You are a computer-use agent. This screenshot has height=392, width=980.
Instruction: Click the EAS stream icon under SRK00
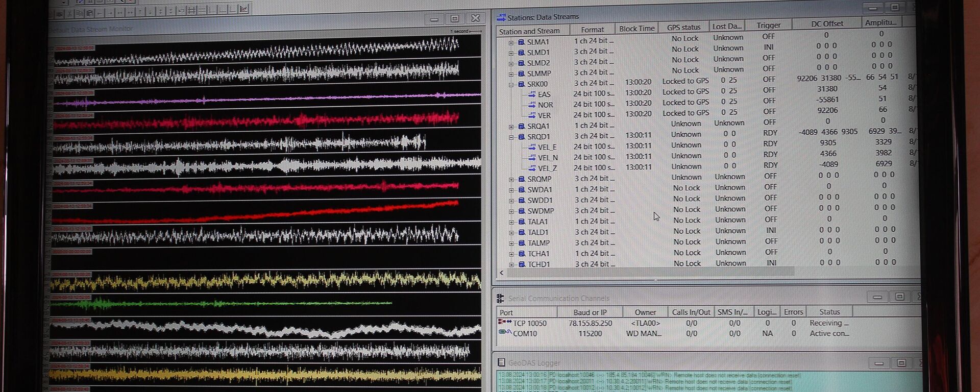[x=532, y=94]
